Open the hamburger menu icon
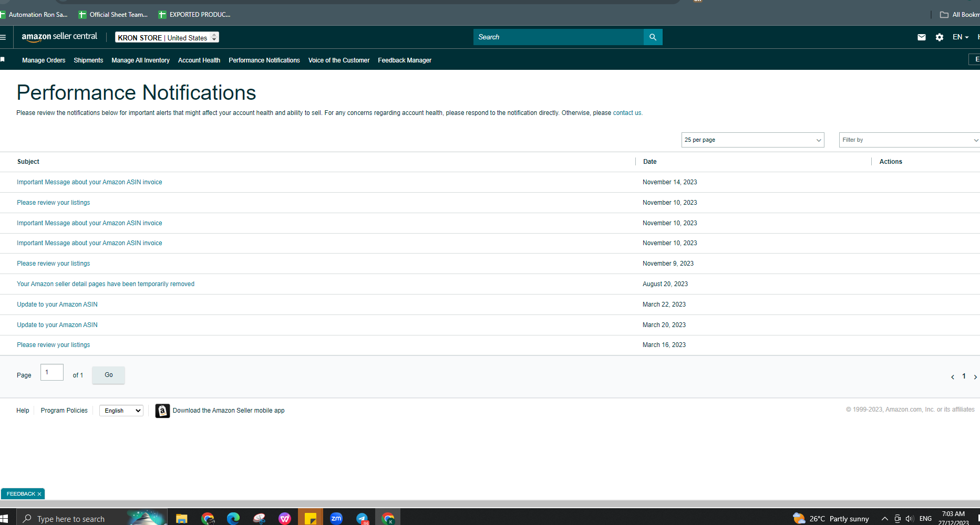Image resolution: width=980 pixels, height=525 pixels. pos(3,37)
